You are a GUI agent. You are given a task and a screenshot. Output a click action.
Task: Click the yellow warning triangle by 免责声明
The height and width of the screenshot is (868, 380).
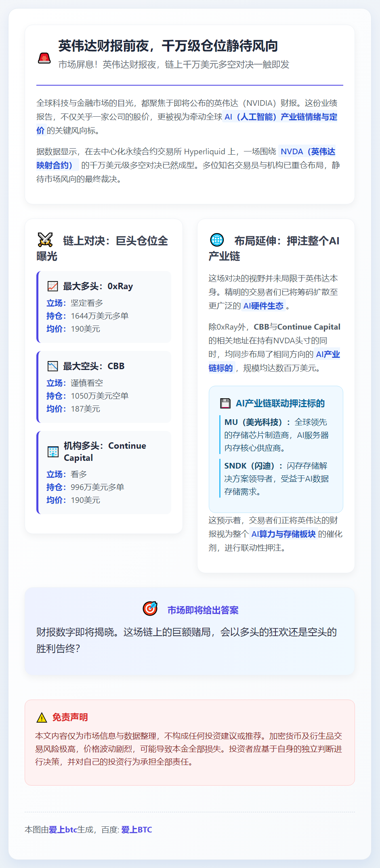coord(42,717)
